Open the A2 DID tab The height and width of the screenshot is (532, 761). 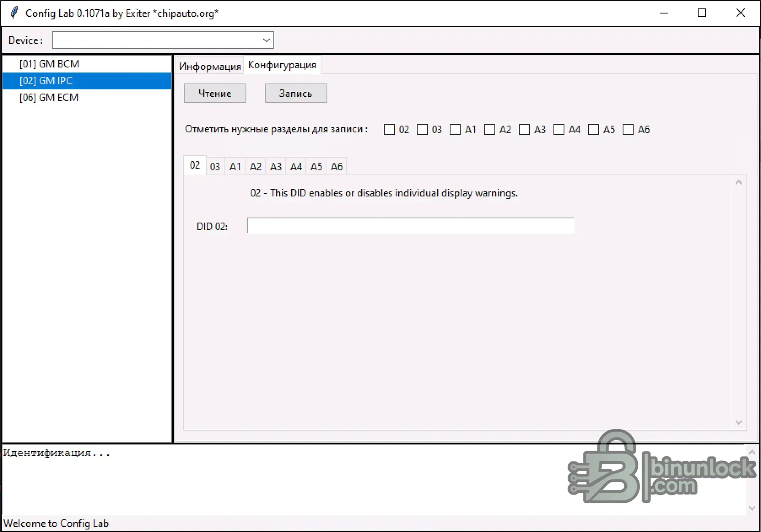pos(256,167)
